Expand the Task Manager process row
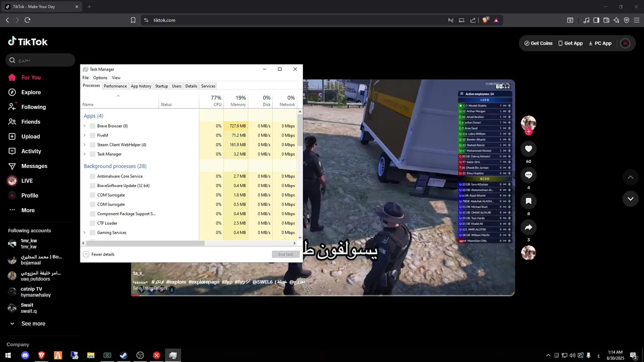Screen dimensions: 644x362 85,154
